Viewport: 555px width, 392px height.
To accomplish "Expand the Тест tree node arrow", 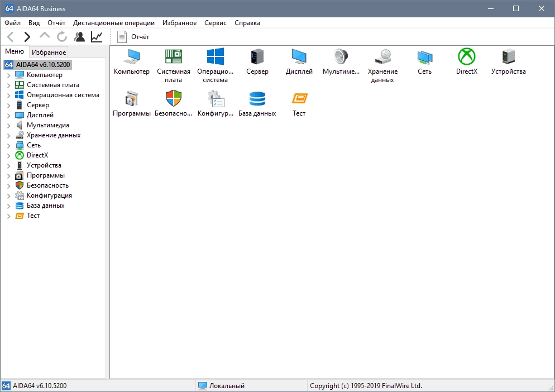I will pos(8,216).
